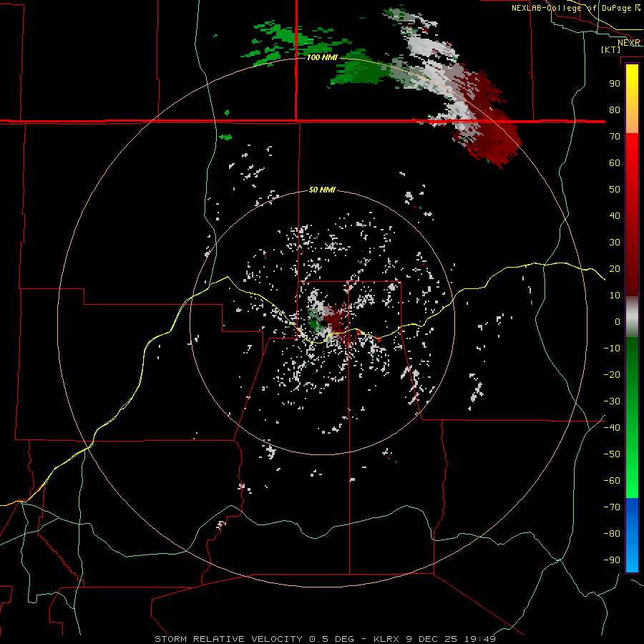Select the 100 NMI range ring label
Screen dimensions: 644x644
322,57
